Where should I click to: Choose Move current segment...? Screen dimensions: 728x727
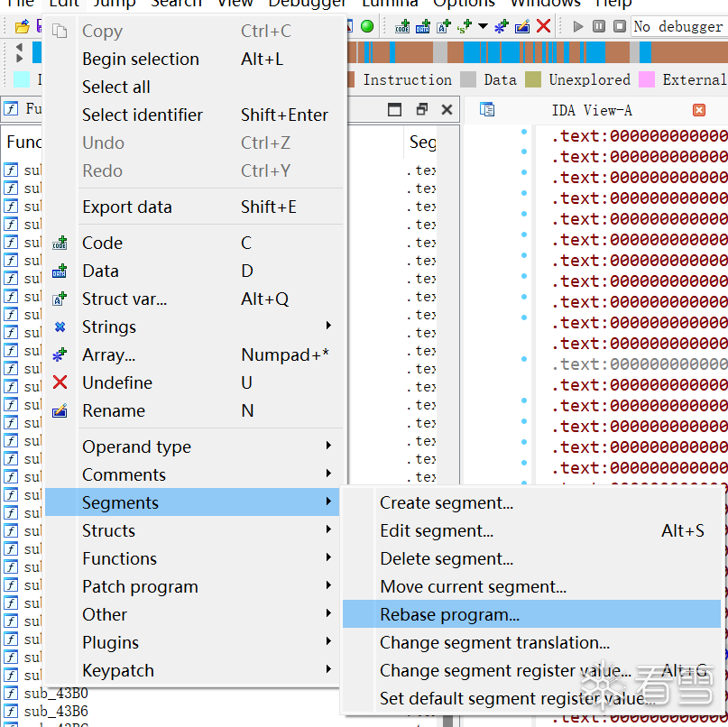531,586
